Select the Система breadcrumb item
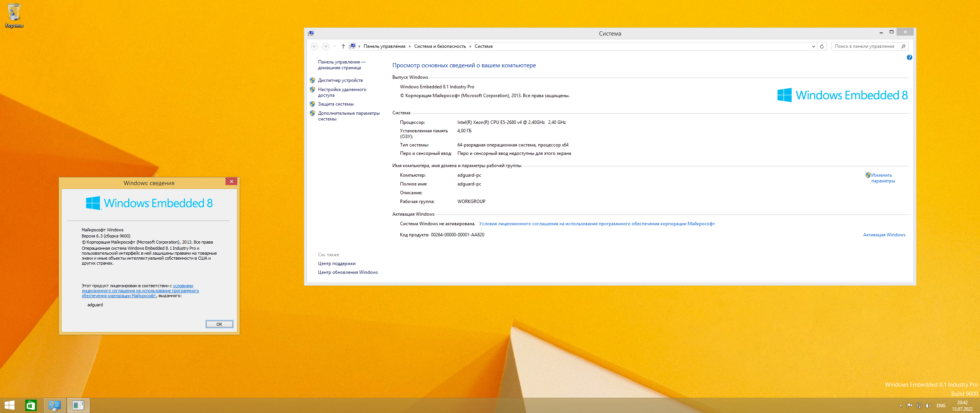The height and width of the screenshot is (413, 980). [x=483, y=46]
